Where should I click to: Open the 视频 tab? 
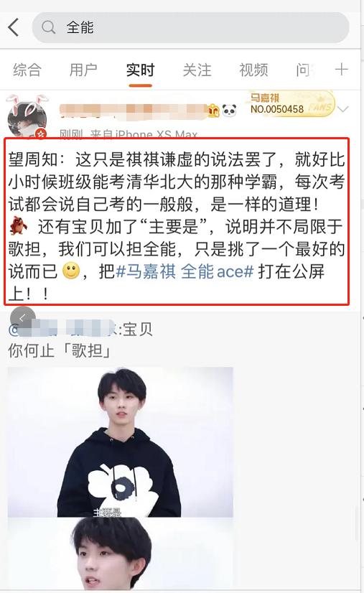click(x=253, y=70)
